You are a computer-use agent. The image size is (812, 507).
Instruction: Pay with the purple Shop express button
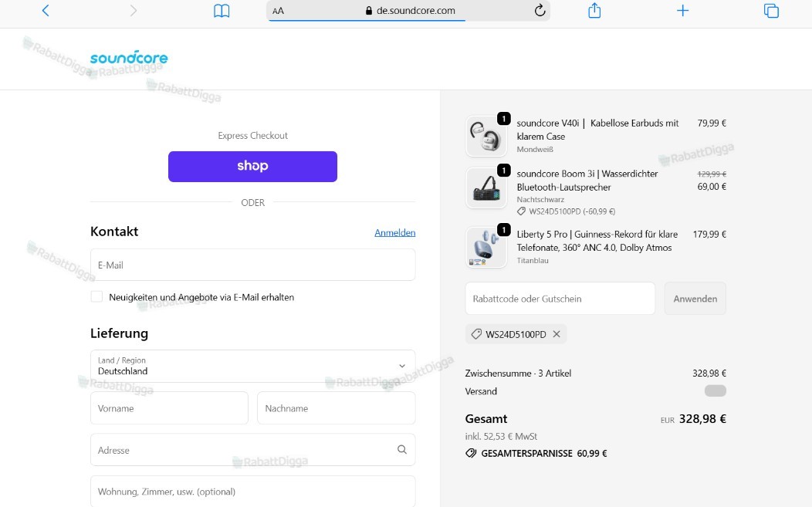[x=252, y=166]
